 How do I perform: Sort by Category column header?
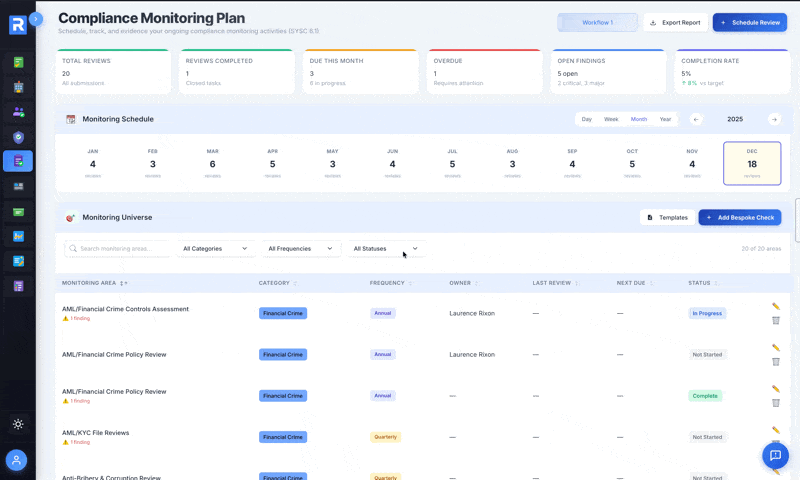tap(278, 283)
